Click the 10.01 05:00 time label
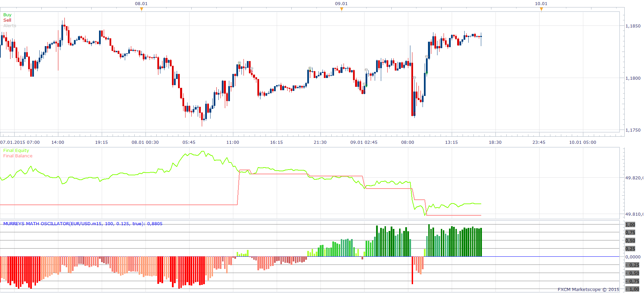 click(583, 142)
